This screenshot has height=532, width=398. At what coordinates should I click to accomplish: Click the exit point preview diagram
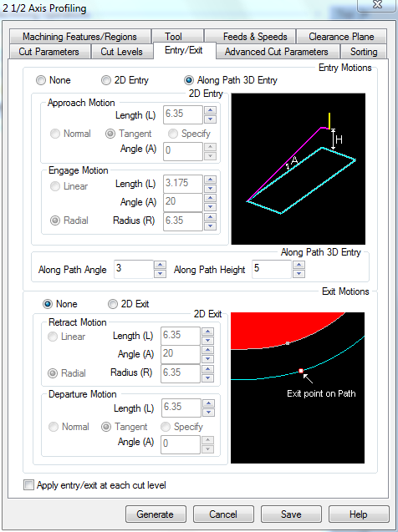pyautogui.click(x=298, y=388)
